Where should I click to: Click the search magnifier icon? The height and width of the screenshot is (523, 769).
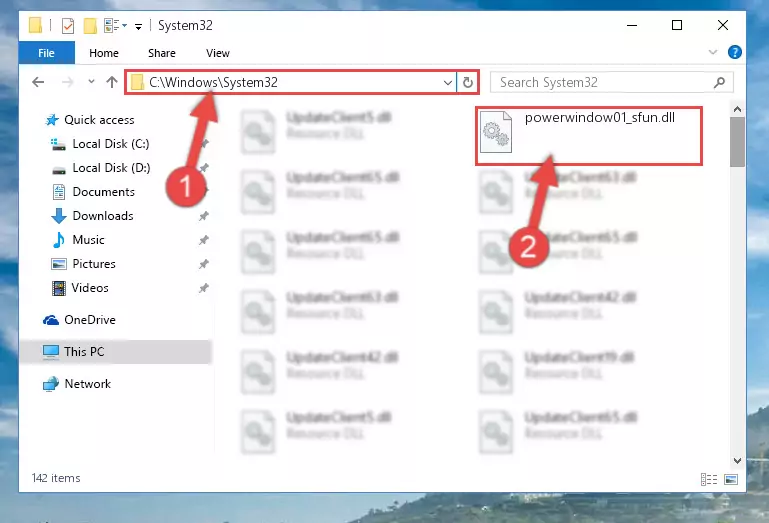point(719,82)
